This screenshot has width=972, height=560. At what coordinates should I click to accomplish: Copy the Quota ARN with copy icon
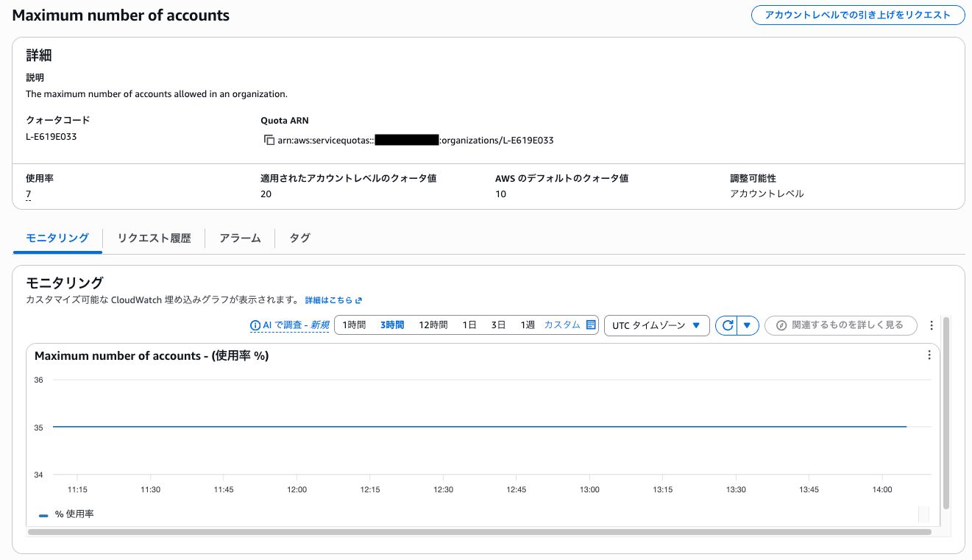(x=269, y=140)
